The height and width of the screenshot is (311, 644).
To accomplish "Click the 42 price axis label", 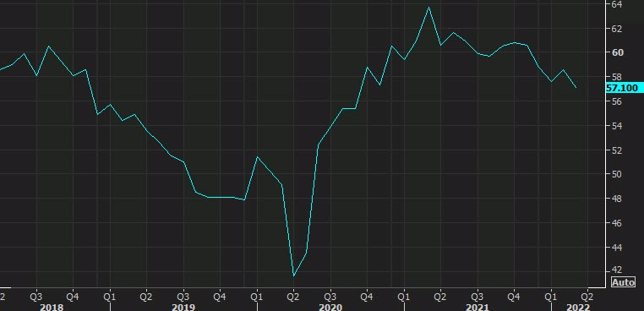I will (x=617, y=270).
